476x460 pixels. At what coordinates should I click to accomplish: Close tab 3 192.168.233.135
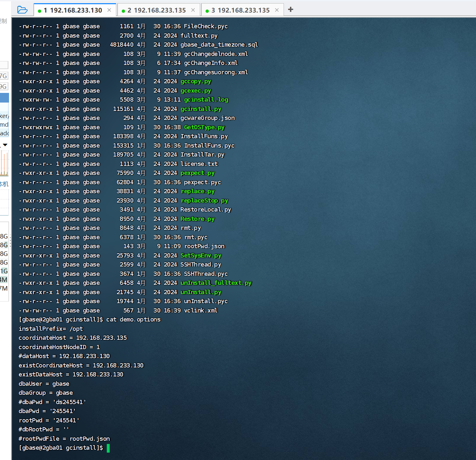tap(277, 10)
